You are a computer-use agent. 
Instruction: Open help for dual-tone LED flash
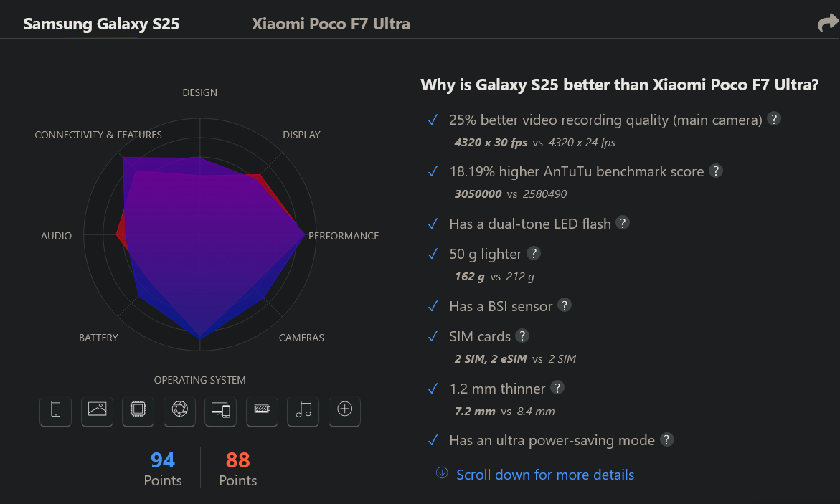[623, 222]
